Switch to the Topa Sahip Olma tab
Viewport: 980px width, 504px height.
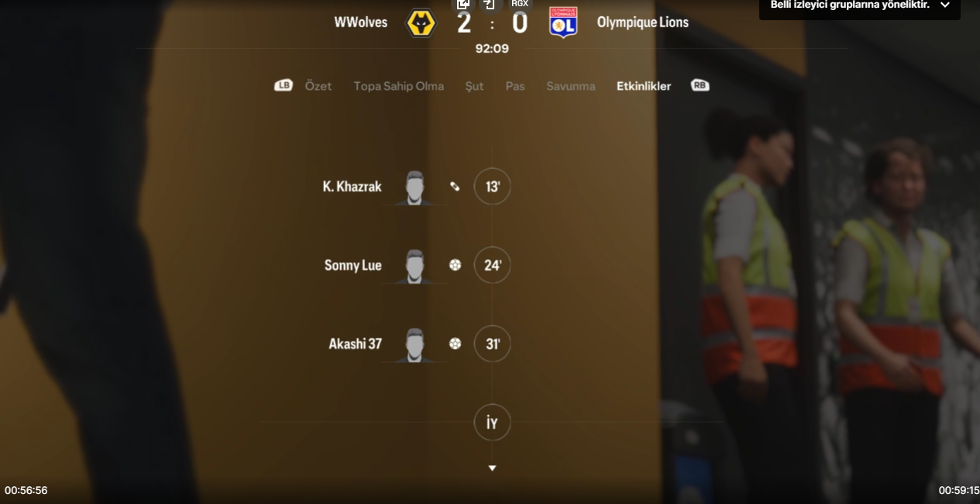pyautogui.click(x=399, y=86)
